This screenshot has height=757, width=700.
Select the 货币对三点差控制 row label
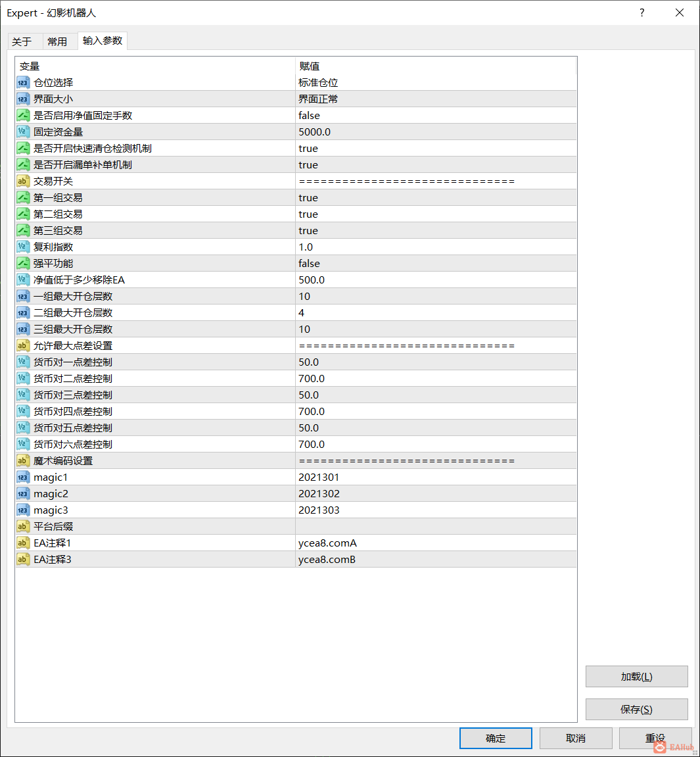coord(73,395)
